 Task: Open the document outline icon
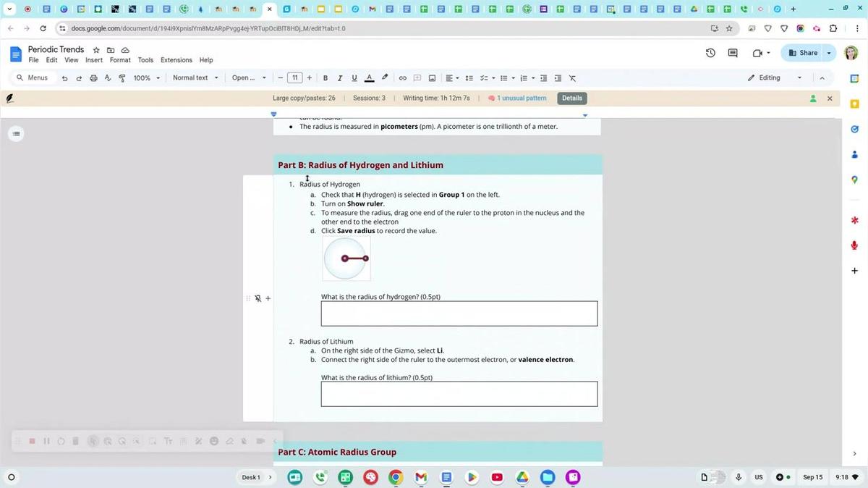click(16, 133)
